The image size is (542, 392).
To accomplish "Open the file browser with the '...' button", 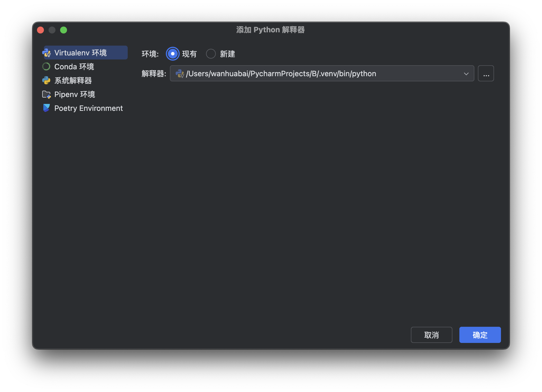I will click(x=486, y=74).
